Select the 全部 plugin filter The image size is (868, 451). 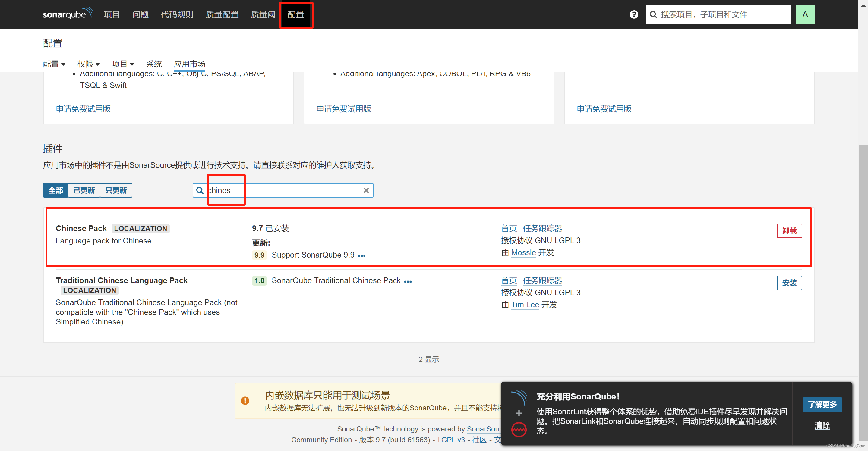55,190
